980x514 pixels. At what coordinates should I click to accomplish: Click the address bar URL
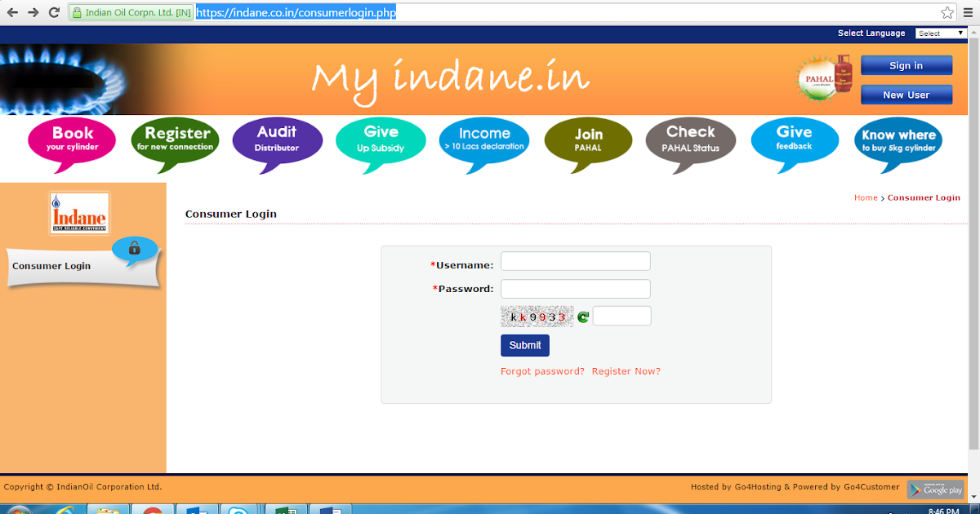(x=296, y=14)
